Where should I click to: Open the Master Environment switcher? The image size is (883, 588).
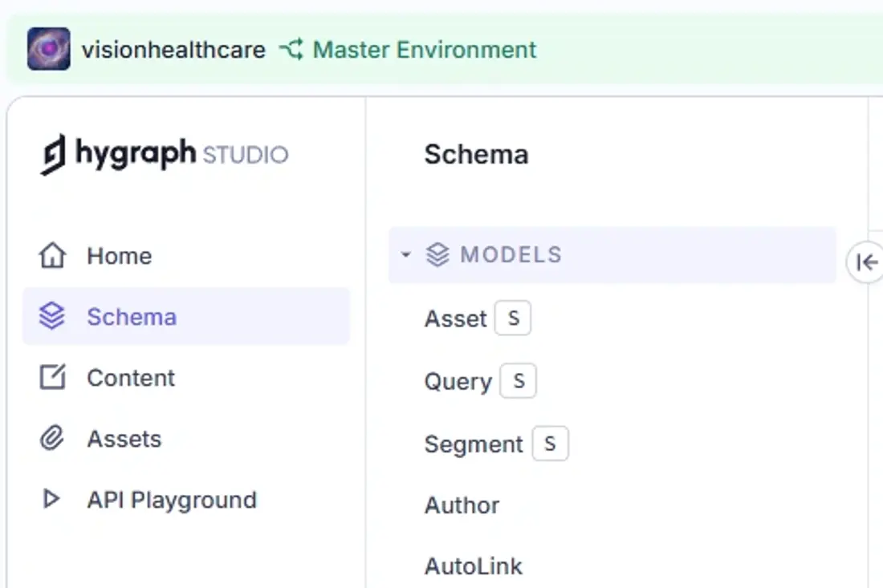pos(409,50)
